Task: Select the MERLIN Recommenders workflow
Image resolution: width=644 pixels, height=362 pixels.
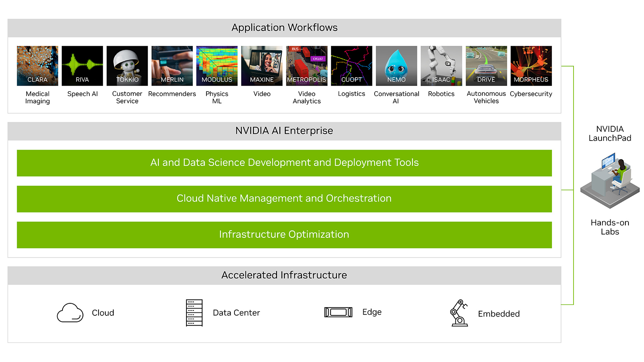Action: pyautogui.click(x=172, y=65)
